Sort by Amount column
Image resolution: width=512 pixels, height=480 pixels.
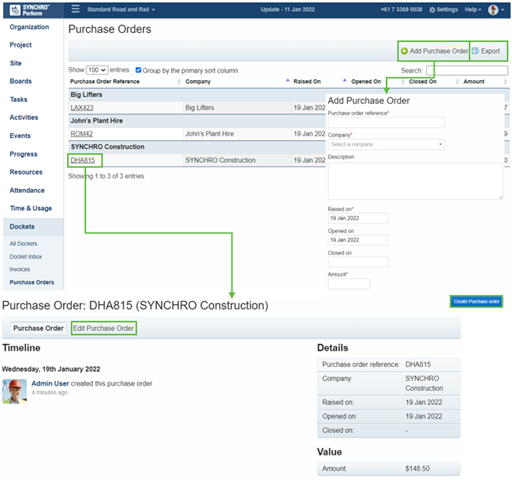point(485,82)
